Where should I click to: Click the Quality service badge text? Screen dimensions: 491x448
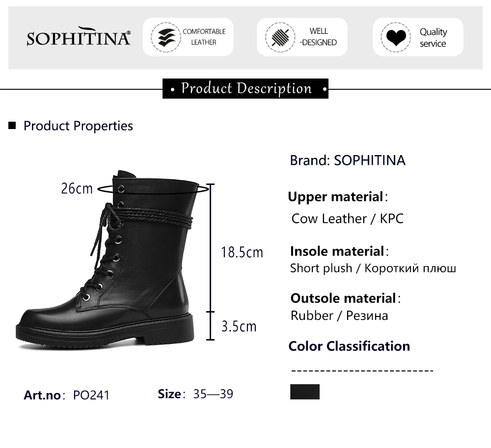[x=434, y=38]
